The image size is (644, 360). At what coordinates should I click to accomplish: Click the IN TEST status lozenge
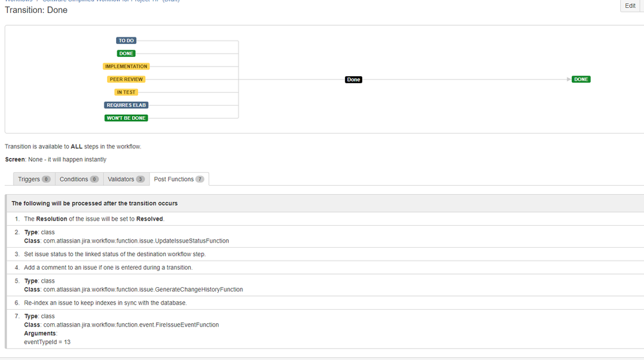click(x=126, y=92)
